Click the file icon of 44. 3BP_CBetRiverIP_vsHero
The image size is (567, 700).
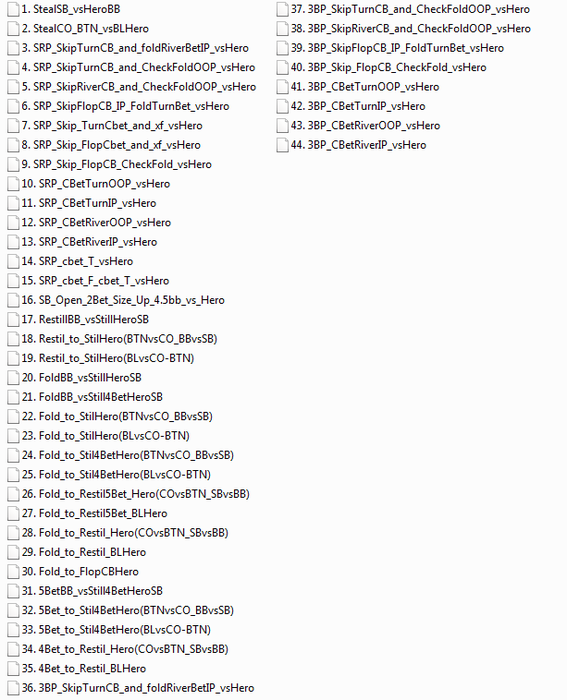[x=282, y=145]
